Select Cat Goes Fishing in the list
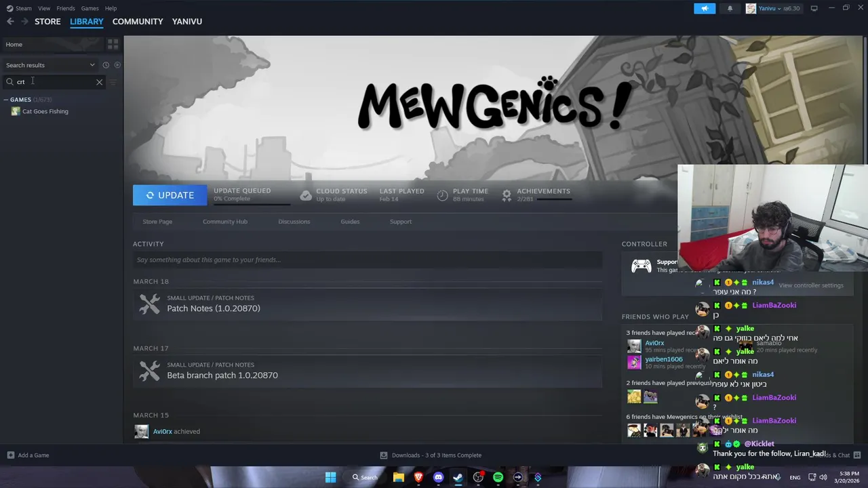Screen dimensions: 868x488 click(x=45, y=111)
